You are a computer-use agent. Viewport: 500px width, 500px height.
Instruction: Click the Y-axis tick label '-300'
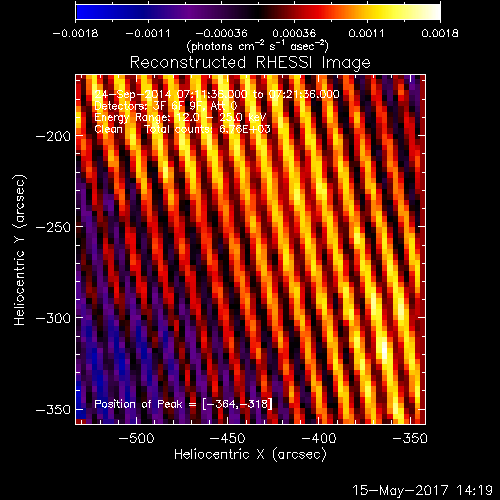53,318
